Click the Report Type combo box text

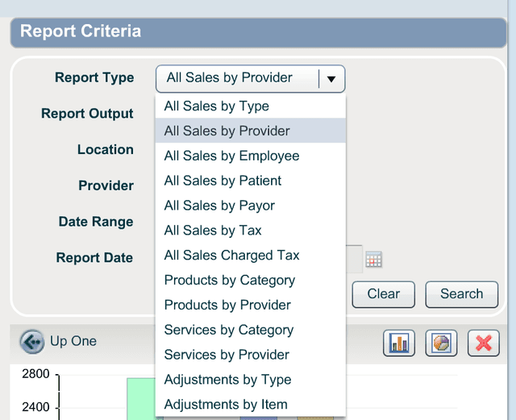pyautogui.click(x=229, y=77)
